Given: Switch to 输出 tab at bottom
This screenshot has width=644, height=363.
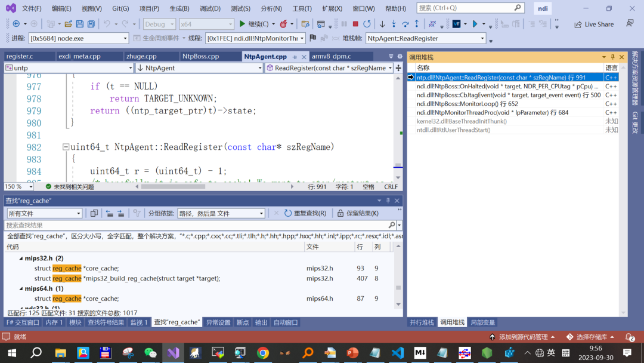Looking at the screenshot, I should 261,322.
